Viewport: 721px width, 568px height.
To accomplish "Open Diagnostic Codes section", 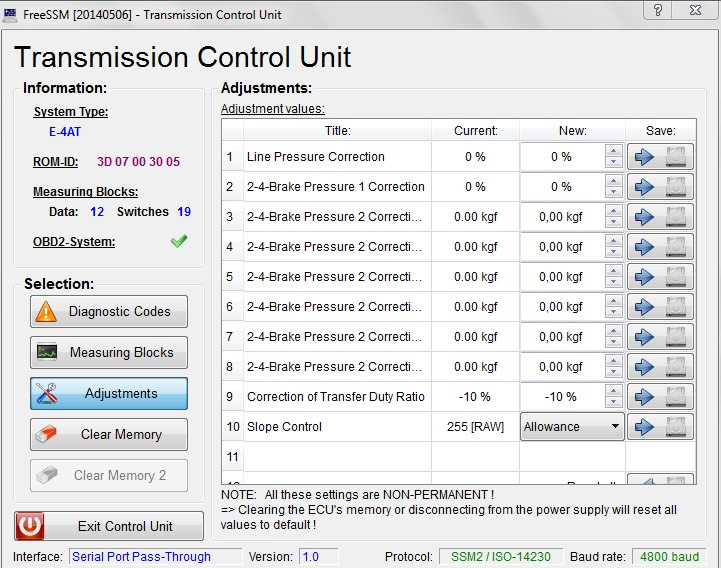I will (109, 311).
